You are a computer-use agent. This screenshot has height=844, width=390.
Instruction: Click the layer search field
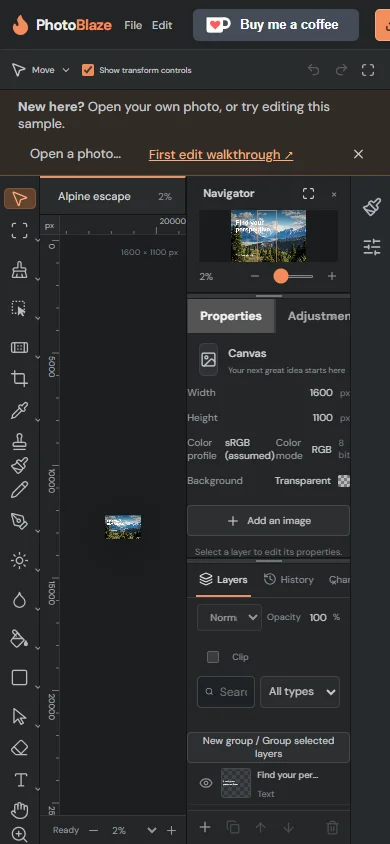click(226, 692)
